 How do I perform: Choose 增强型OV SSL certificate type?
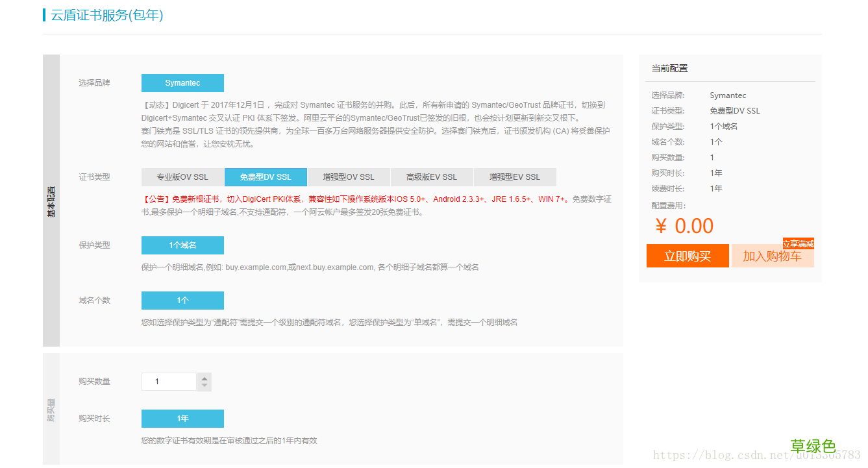point(349,177)
